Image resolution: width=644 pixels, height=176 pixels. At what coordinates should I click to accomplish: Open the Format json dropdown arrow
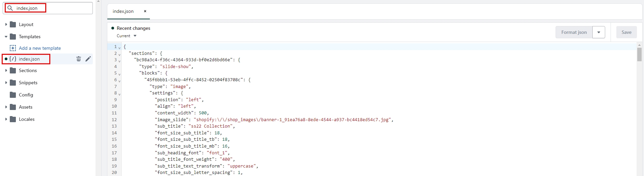pos(598,32)
